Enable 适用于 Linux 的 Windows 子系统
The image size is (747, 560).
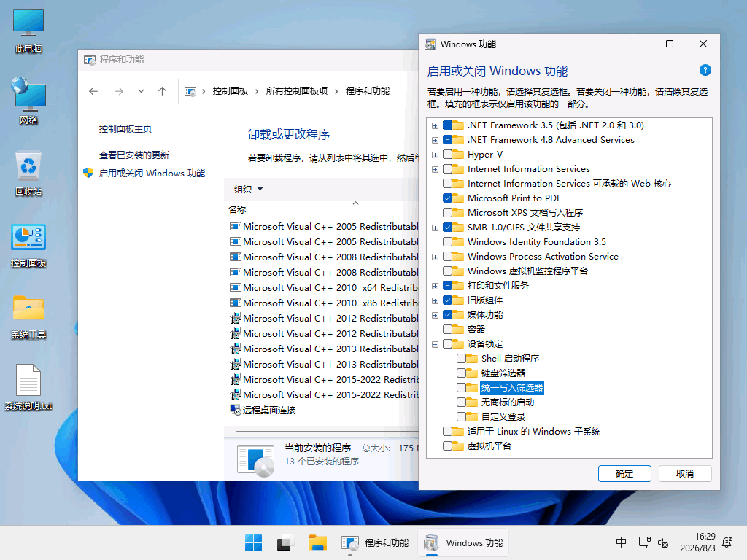click(x=447, y=432)
